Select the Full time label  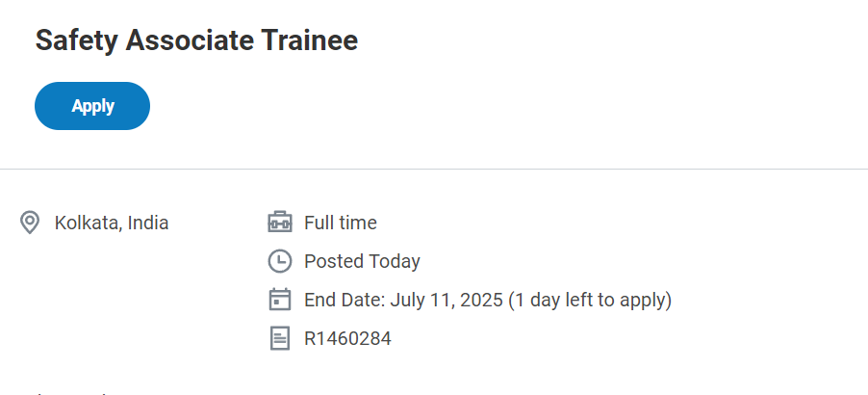[x=341, y=223]
